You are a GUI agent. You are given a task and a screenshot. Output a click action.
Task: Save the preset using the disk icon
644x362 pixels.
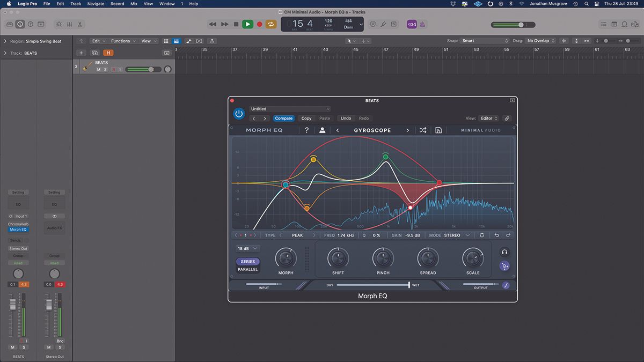point(438,130)
